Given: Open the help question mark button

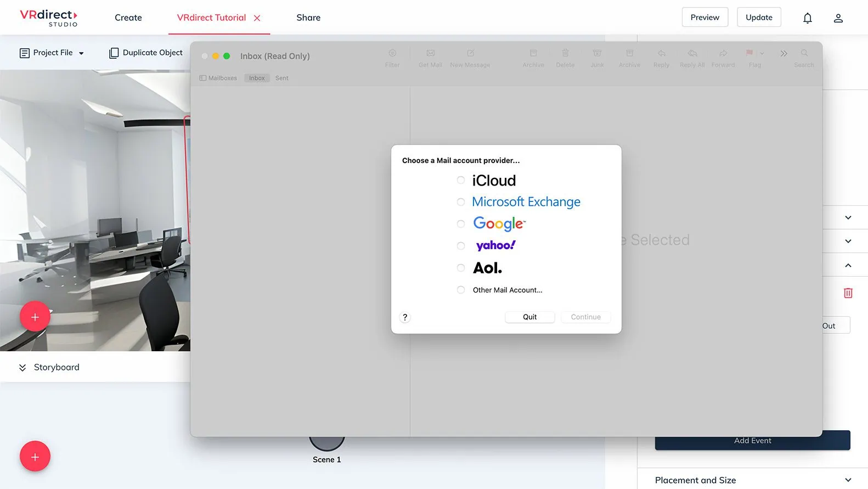Looking at the screenshot, I should click(405, 317).
